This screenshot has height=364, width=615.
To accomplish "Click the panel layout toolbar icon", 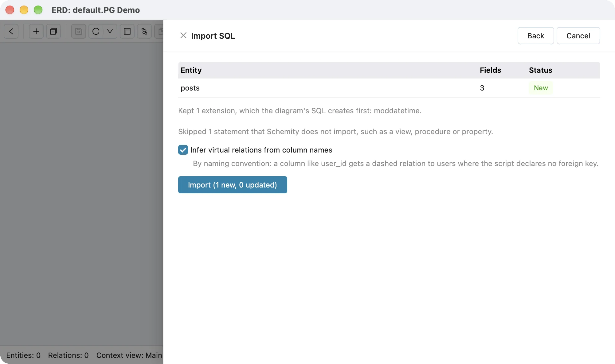I will tap(127, 31).
